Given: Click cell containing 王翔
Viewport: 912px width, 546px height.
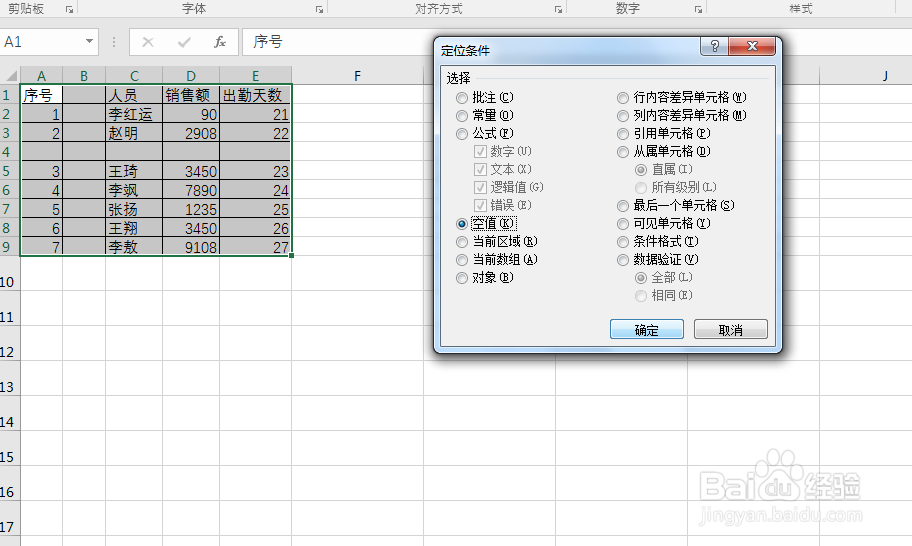Looking at the screenshot, I should (134, 228).
